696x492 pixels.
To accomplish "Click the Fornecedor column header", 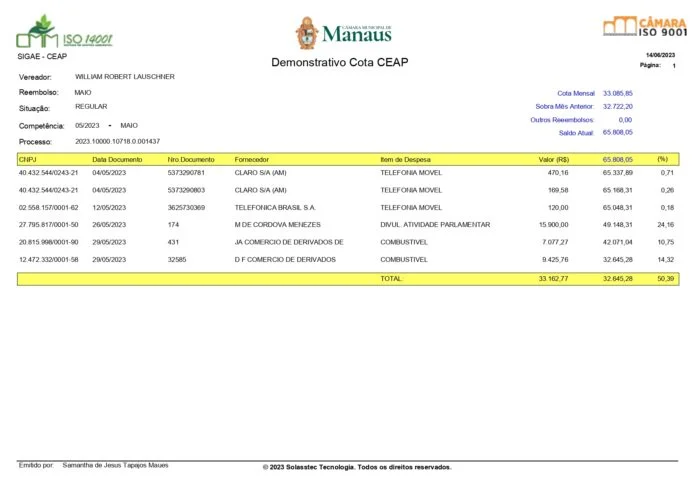I will tap(251, 159).
